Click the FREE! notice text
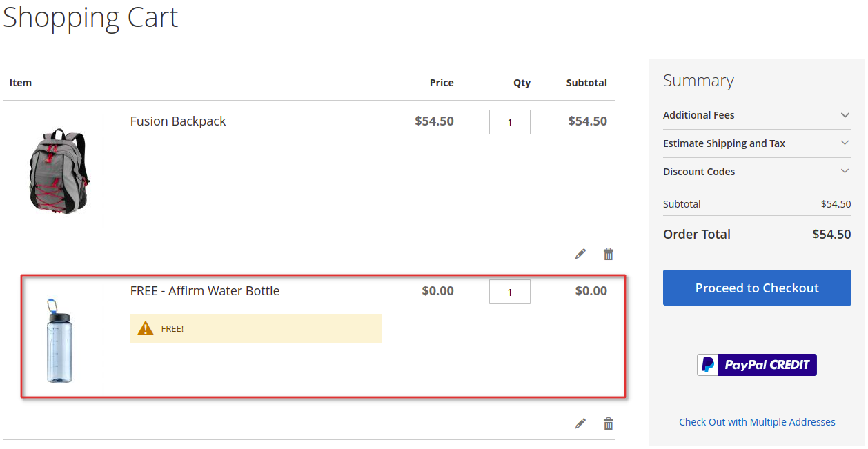This screenshot has width=868, height=449. (x=172, y=329)
